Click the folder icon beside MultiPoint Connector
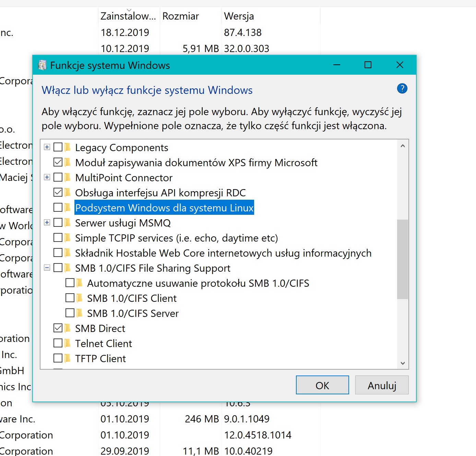 [68, 177]
